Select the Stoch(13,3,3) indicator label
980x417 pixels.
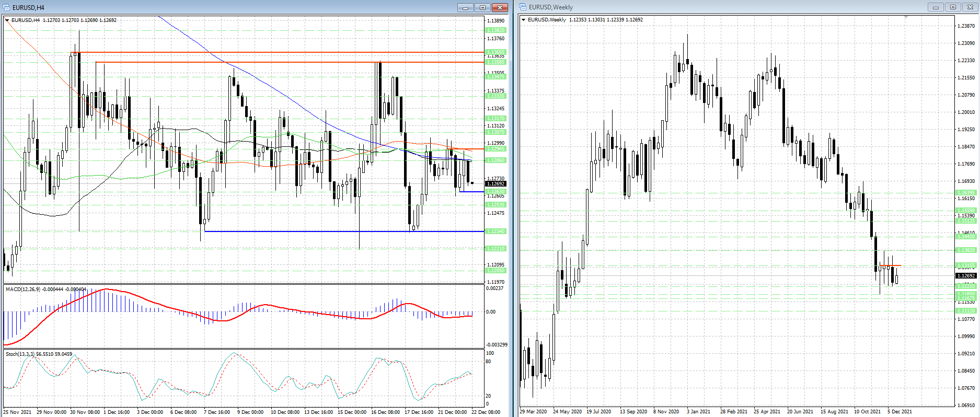[x=20, y=354]
